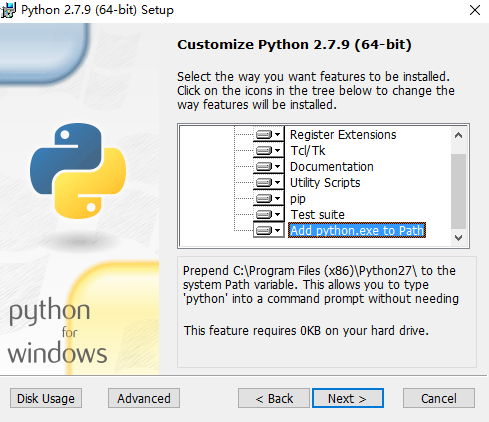
Task: Open Documentation feature install-state icon
Action: pyautogui.click(x=268, y=166)
